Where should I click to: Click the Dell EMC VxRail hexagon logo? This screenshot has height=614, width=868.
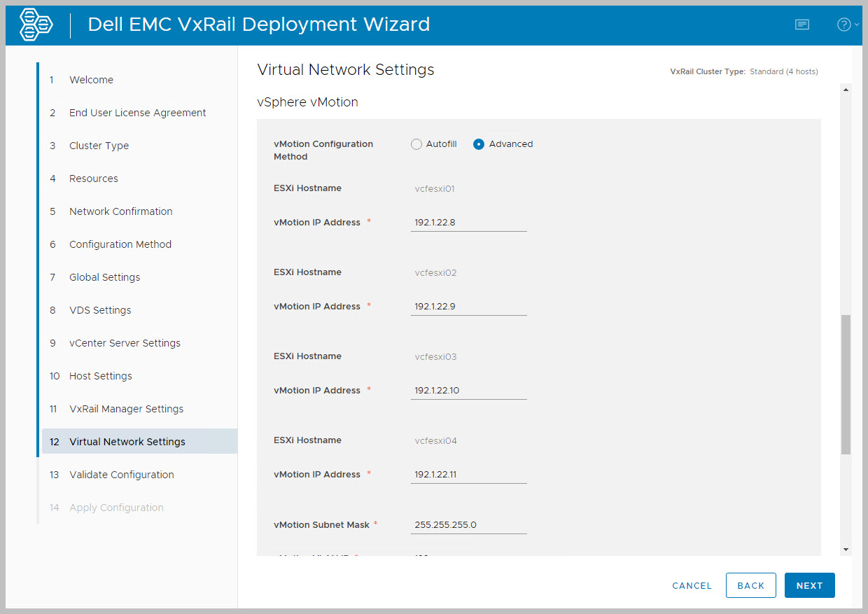36,25
